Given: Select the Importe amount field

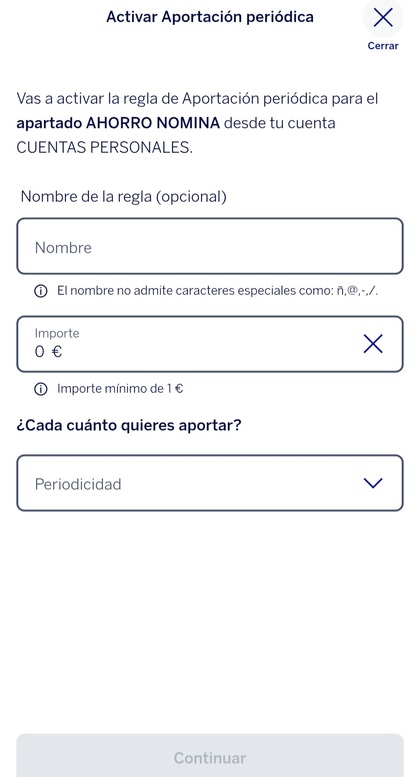Looking at the screenshot, I should pyautogui.click(x=210, y=344).
